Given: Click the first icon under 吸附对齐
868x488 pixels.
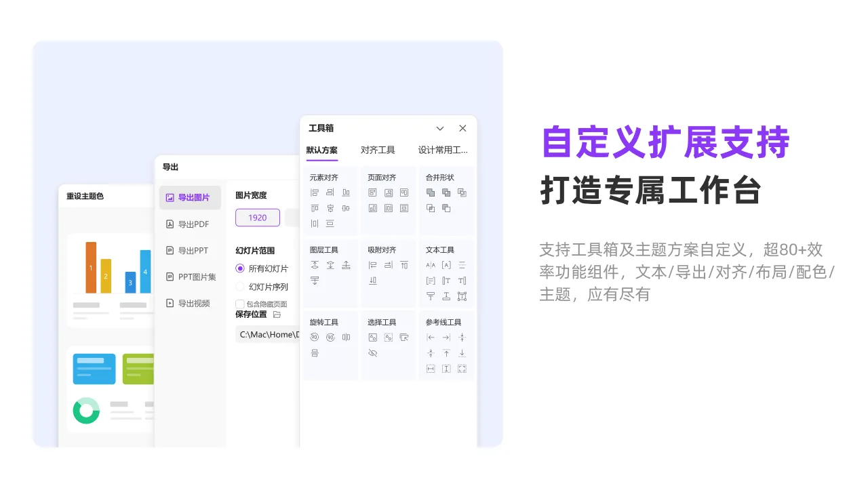Looking at the screenshot, I should [372, 265].
